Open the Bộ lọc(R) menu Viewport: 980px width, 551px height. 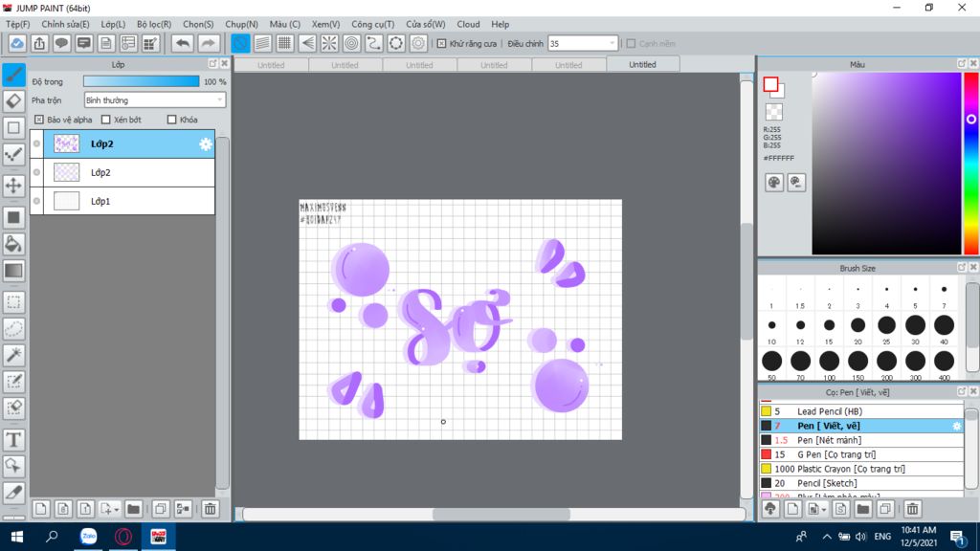click(154, 24)
